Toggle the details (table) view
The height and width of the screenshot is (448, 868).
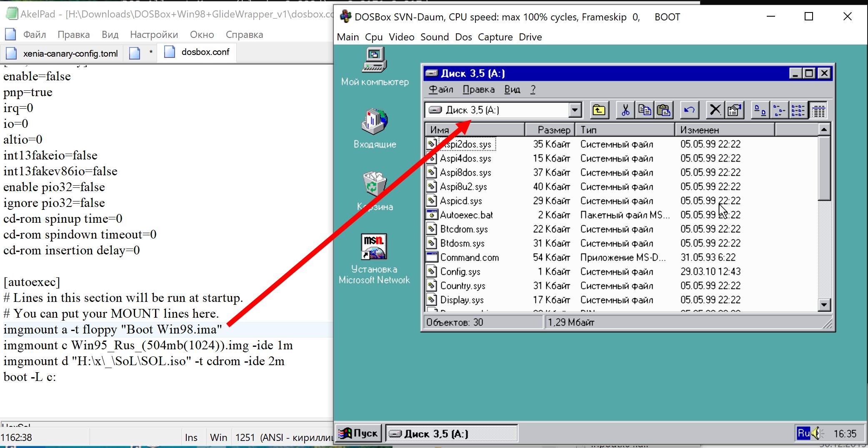(x=819, y=110)
